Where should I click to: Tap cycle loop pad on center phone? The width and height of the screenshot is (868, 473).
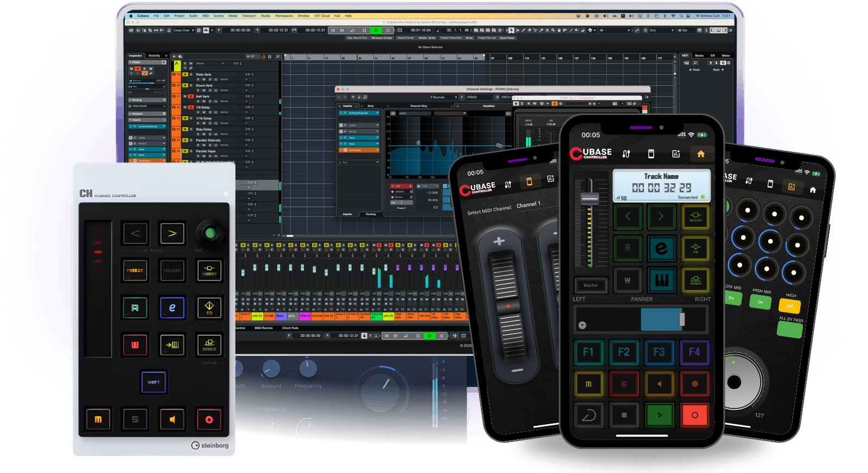pyautogui.click(x=589, y=415)
